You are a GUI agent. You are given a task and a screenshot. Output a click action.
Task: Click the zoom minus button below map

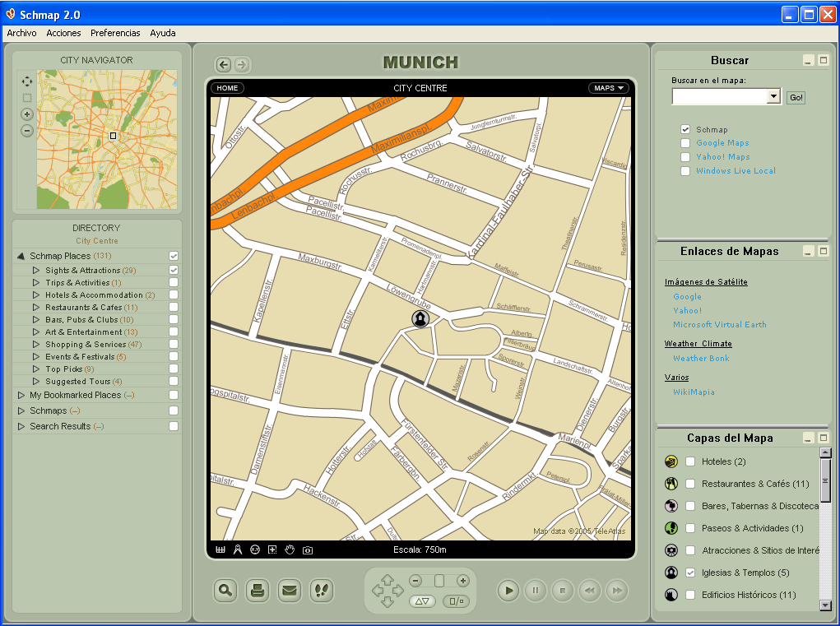(x=415, y=581)
